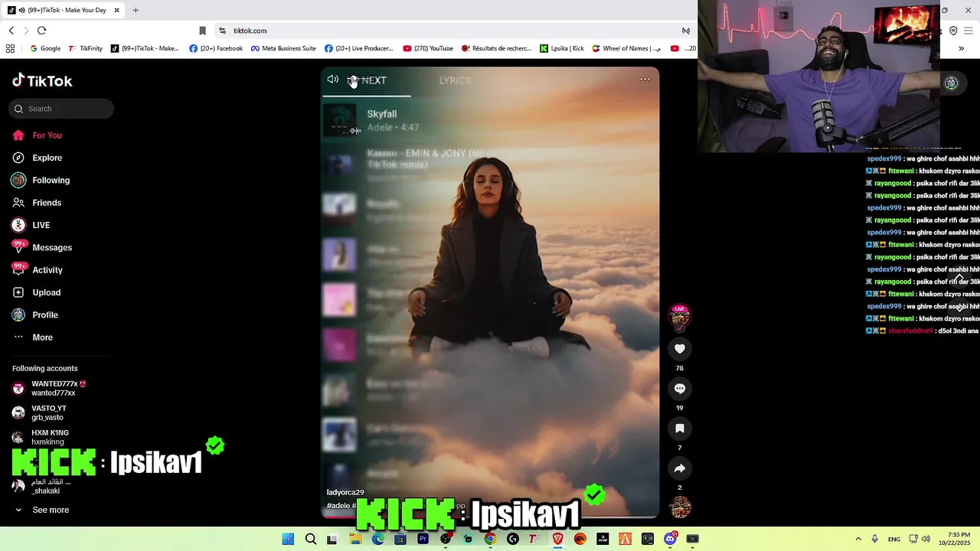Share the video via the arrow icon
The height and width of the screenshot is (551, 980).
[x=679, y=468]
